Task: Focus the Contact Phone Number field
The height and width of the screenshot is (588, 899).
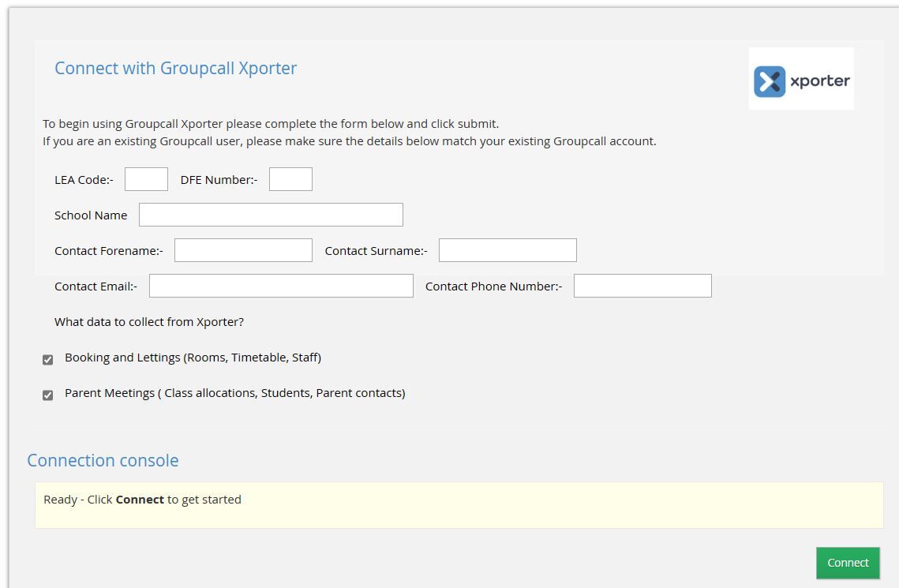Action: (642, 286)
